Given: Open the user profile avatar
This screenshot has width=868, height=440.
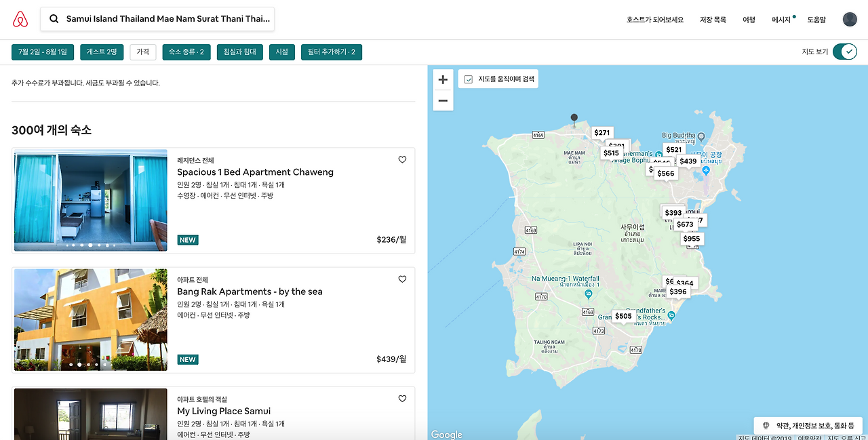Looking at the screenshot, I should [x=850, y=19].
